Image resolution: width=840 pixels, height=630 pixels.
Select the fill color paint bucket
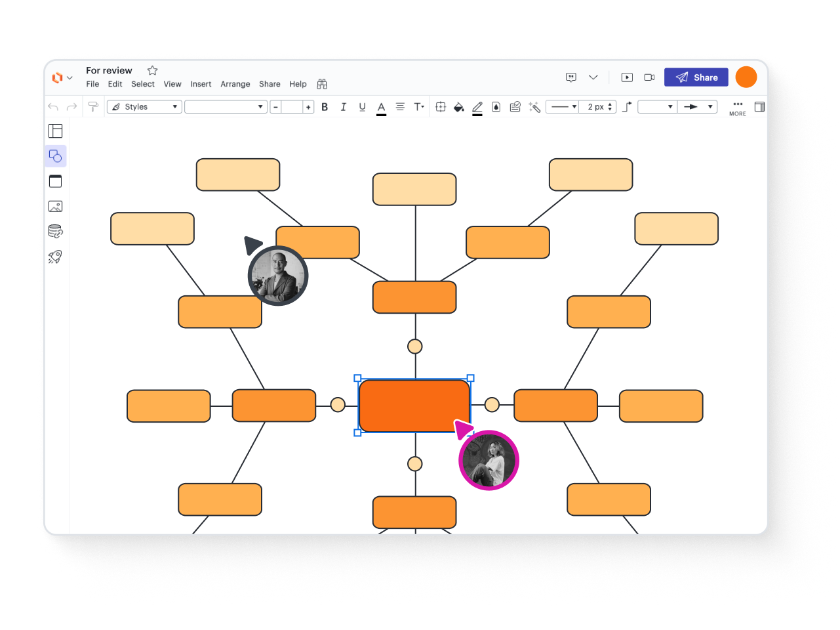(x=459, y=107)
